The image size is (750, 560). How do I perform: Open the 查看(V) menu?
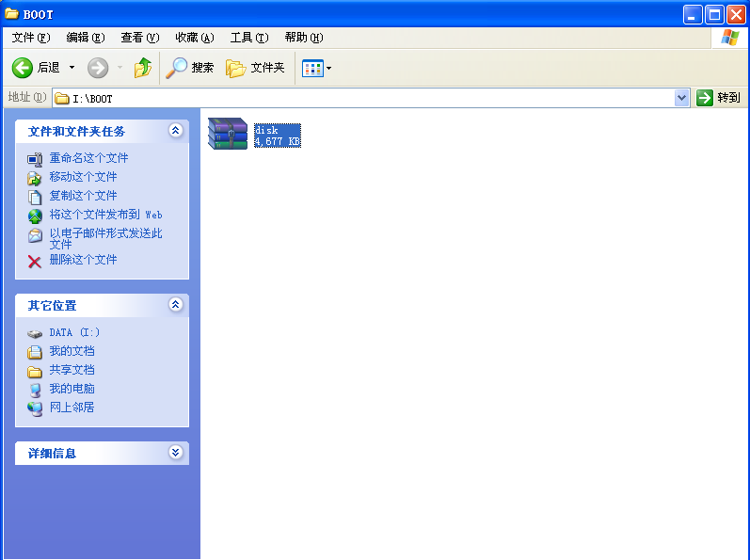(x=139, y=38)
